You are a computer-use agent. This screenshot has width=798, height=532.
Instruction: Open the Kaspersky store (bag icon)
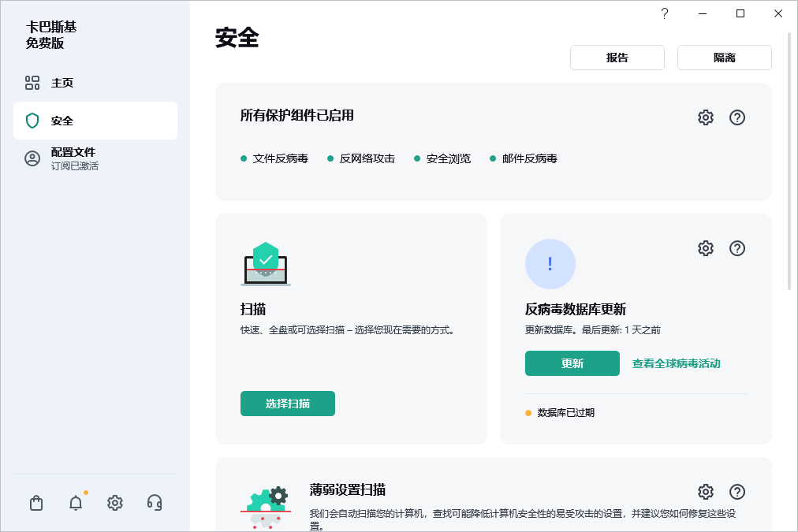click(x=35, y=502)
